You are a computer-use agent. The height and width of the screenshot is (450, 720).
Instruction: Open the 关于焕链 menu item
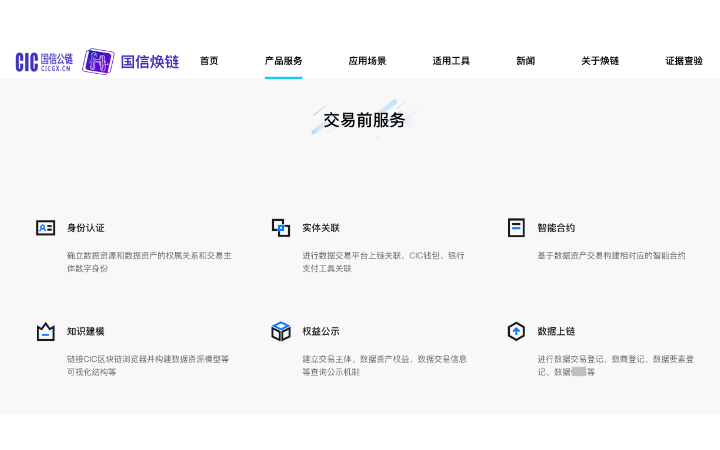tap(600, 61)
